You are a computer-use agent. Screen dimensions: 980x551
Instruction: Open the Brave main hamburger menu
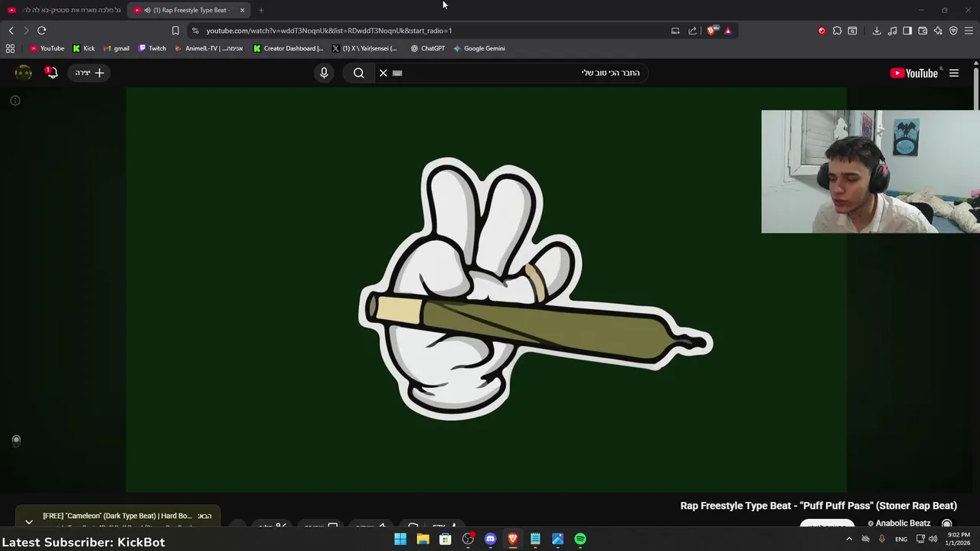pos(969,31)
